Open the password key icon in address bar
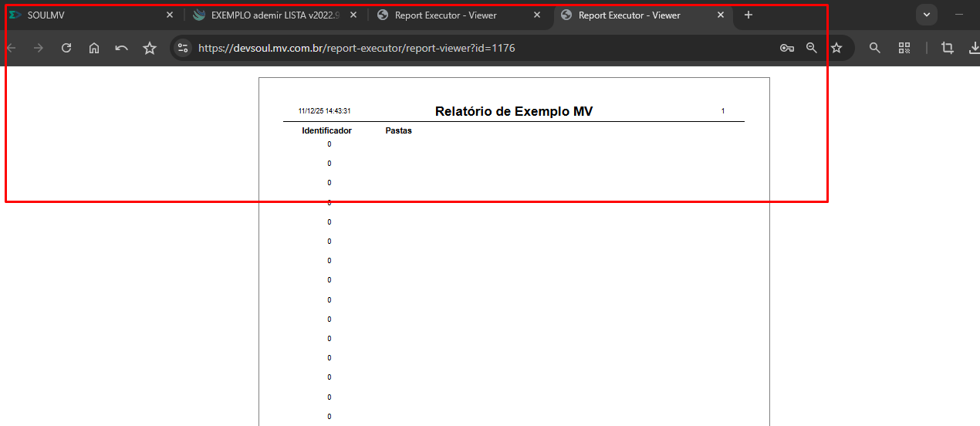Image resolution: width=980 pixels, height=426 pixels. [x=786, y=48]
